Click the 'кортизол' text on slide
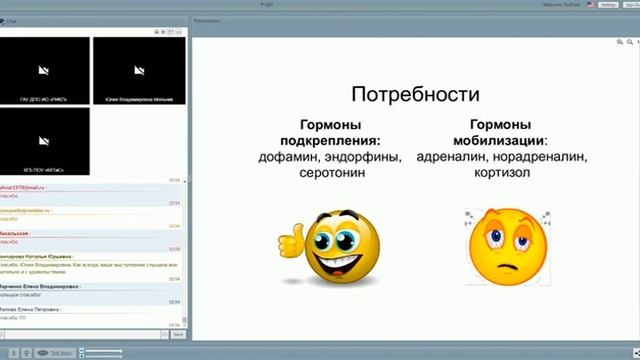The height and width of the screenshot is (360, 640). click(x=502, y=173)
